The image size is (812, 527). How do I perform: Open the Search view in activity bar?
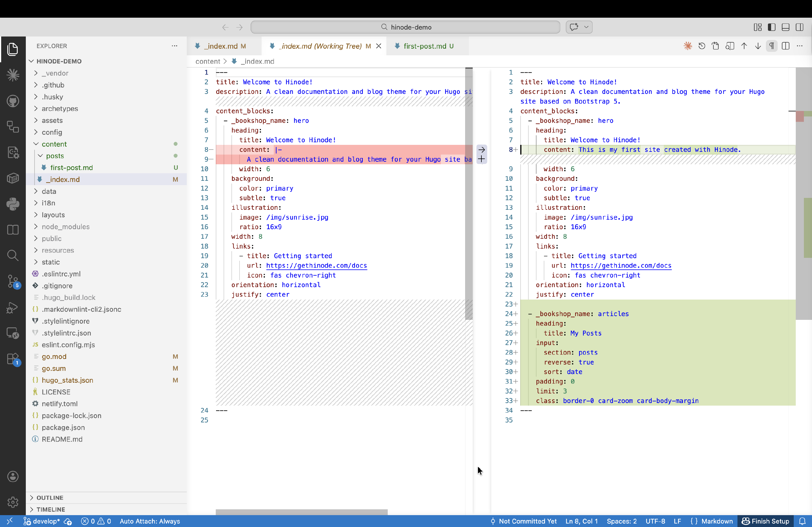point(13,255)
